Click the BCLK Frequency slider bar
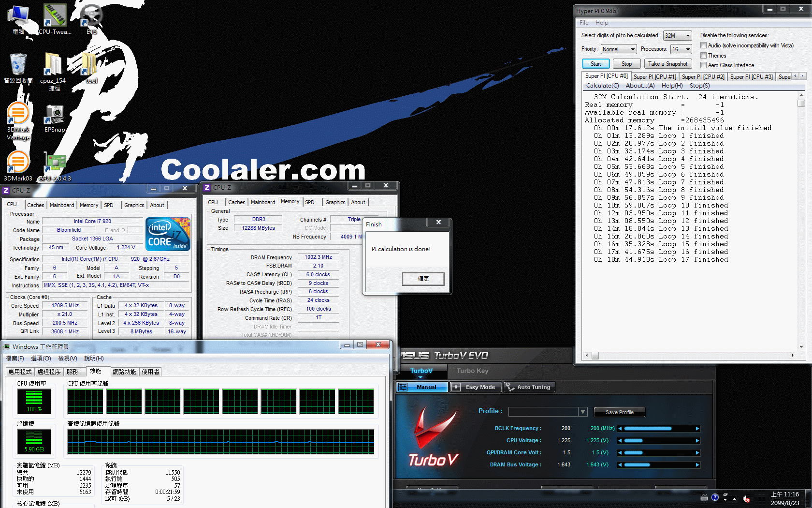The image size is (812, 508). (659, 429)
